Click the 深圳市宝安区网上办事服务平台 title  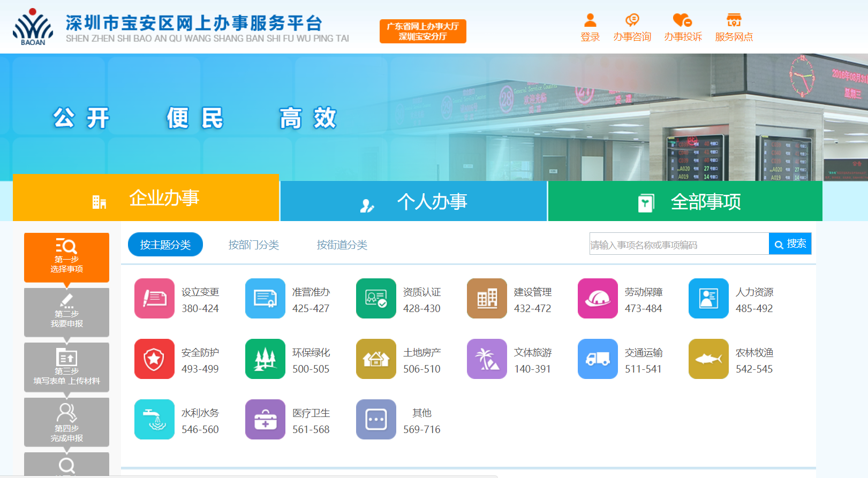pyautogui.click(x=194, y=23)
